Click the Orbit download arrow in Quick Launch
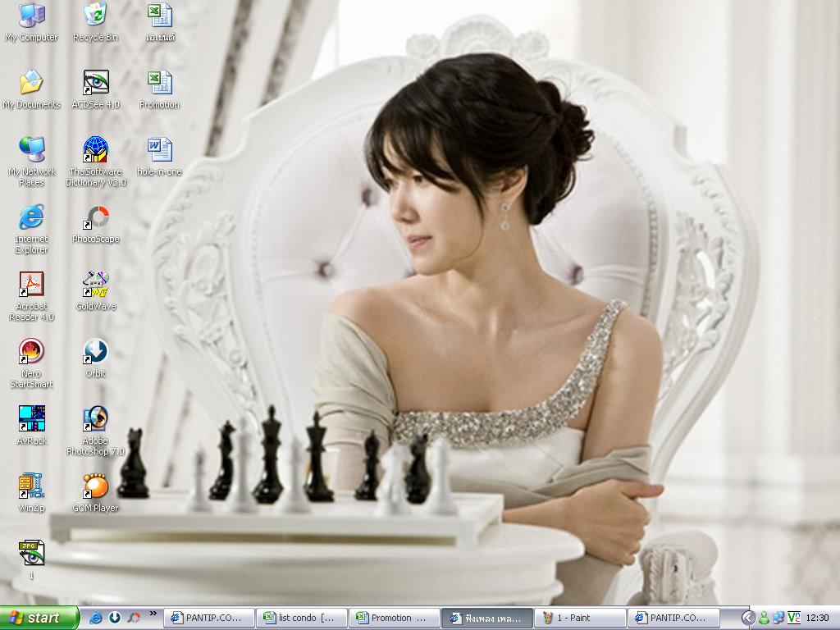The width and height of the screenshot is (840, 630). 115,618
